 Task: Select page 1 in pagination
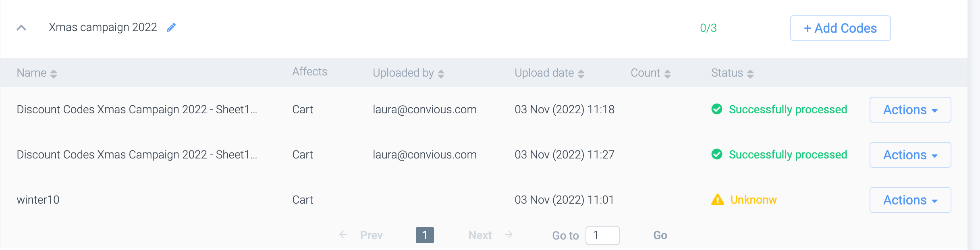tap(425, 235)
